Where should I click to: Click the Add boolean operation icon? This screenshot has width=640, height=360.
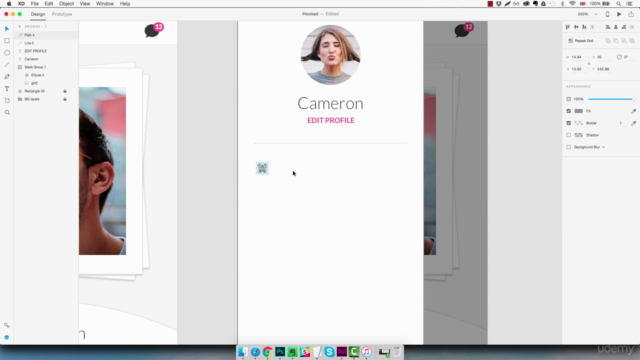pyautogui.click(x=608, y=41)
